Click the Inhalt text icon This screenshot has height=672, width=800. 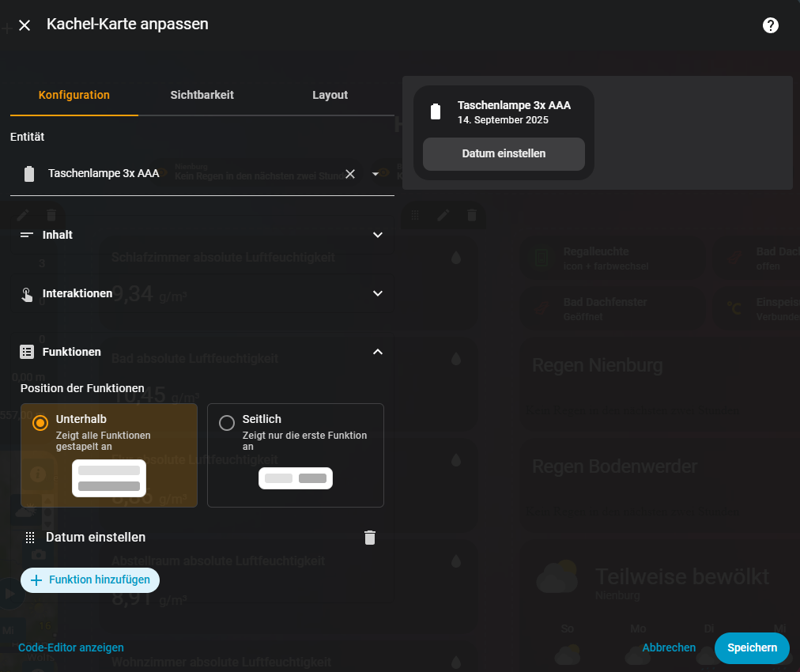27,235
